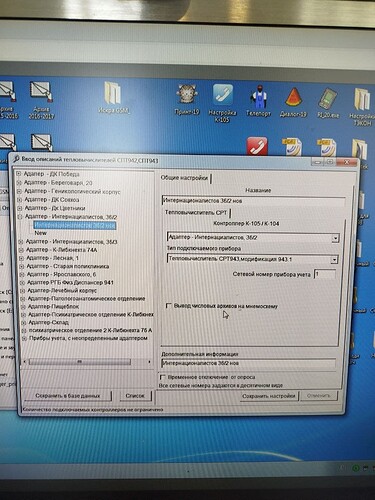Click the dialog's title bar magnifier icon

(16, 159)
